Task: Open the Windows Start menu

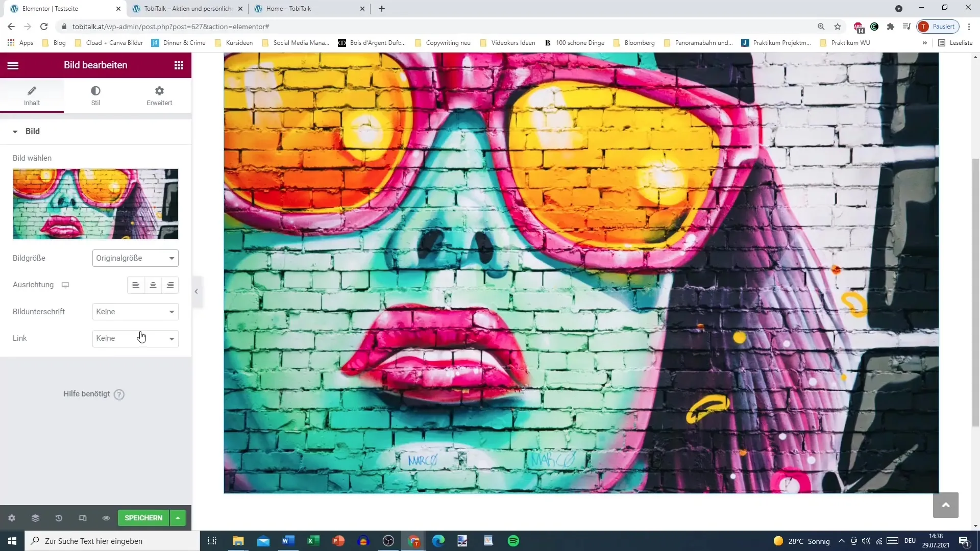Action: pos(12,541)
